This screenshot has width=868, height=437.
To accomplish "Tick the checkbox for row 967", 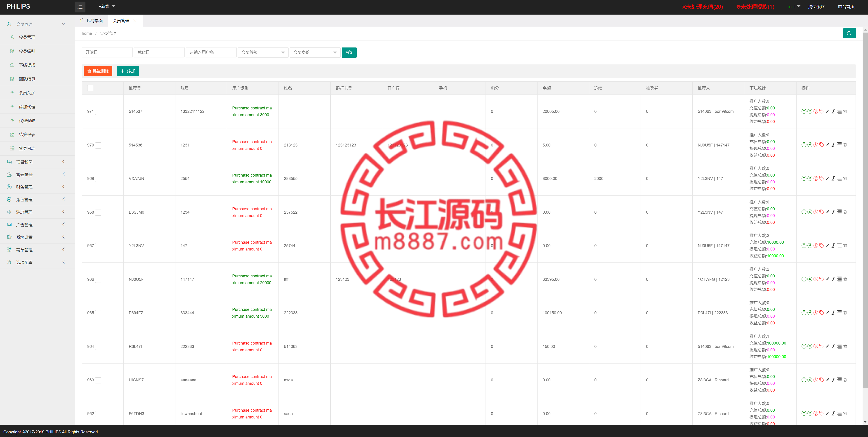I will point(98,246).
